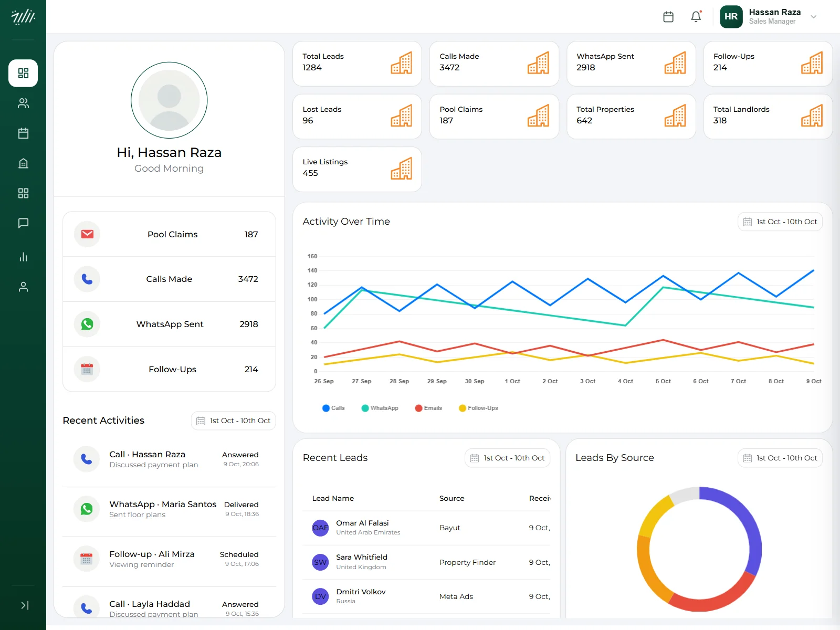Sort by the Lead Name column header

point(333,498)
